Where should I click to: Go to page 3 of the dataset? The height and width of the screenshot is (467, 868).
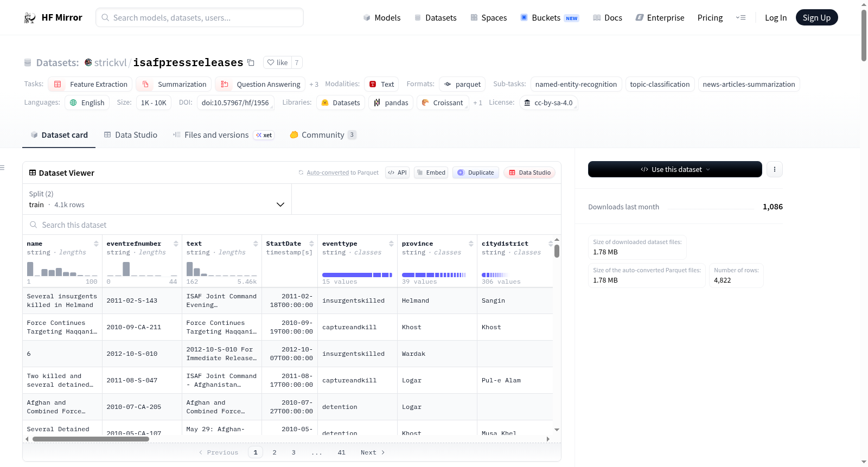tap(293, 452)
